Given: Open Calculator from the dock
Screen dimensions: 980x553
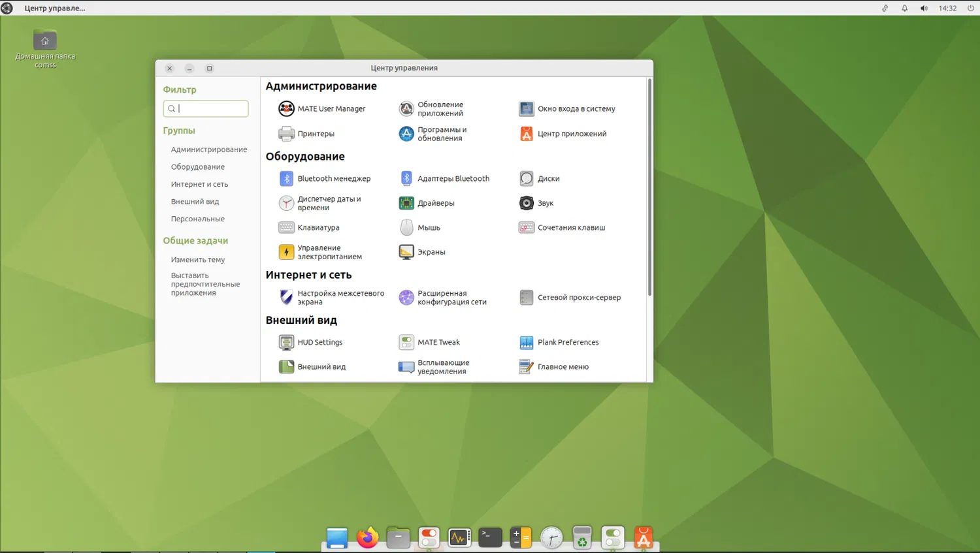Looking at the screenshot, I should click(x=521, y=537).
